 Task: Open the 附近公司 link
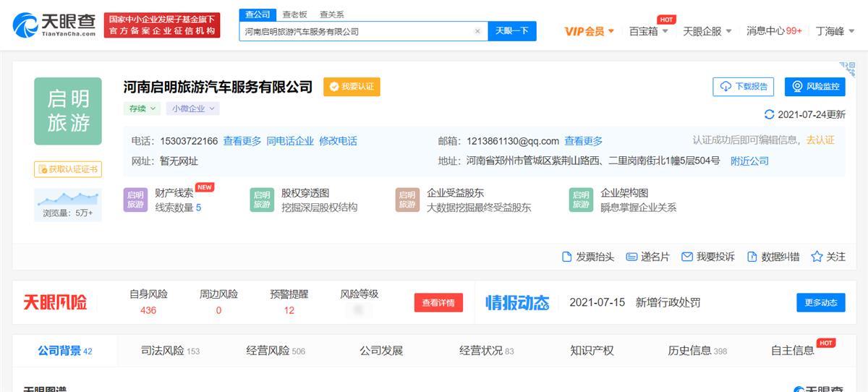749,161
